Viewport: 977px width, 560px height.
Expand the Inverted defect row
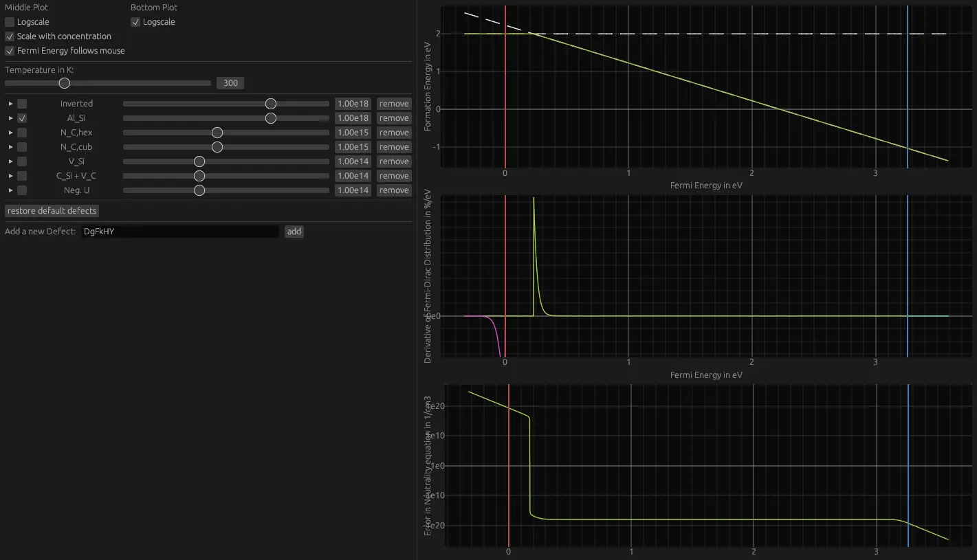click(x=10, y=103)
